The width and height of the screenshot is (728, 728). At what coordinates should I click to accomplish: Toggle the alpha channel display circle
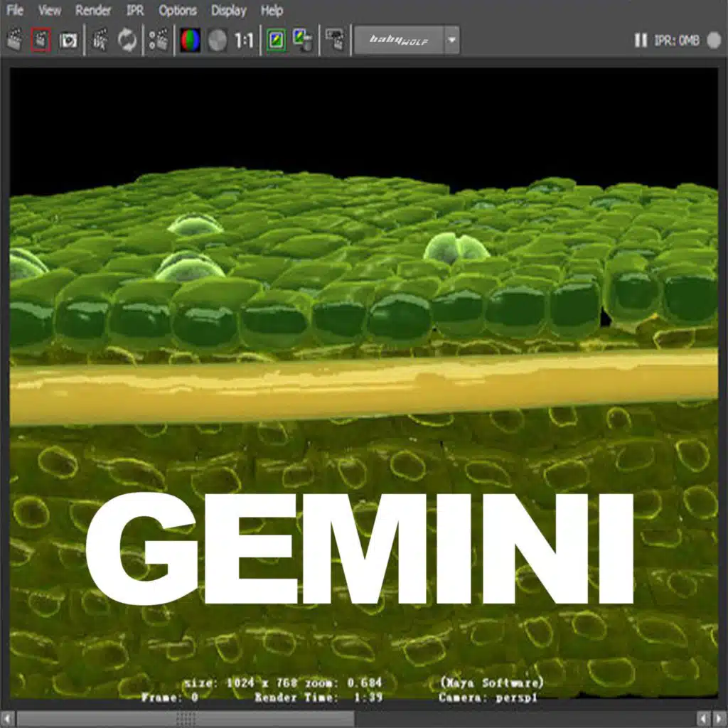pos(218,41)
